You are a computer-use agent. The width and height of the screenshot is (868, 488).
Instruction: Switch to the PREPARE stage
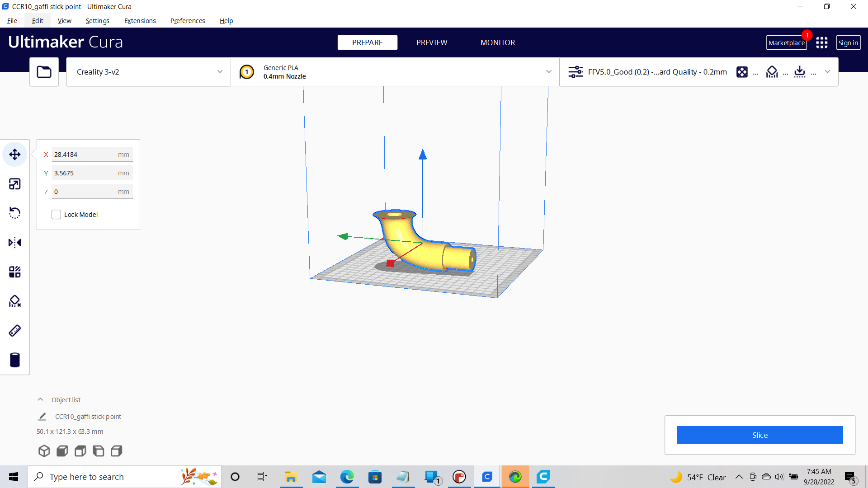(x=368, y=42)
